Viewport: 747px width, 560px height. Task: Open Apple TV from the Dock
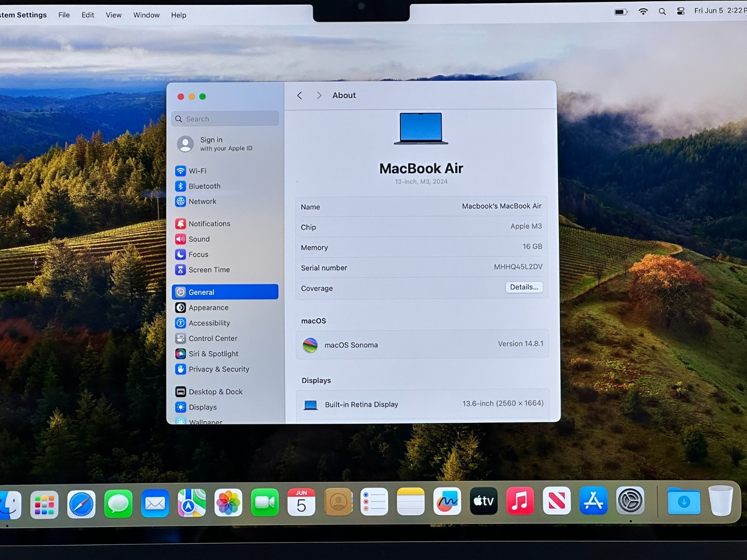coord(484,501)
